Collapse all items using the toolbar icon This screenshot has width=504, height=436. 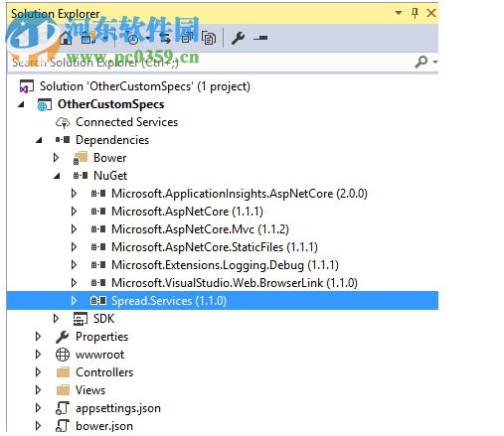click(188, 39)
